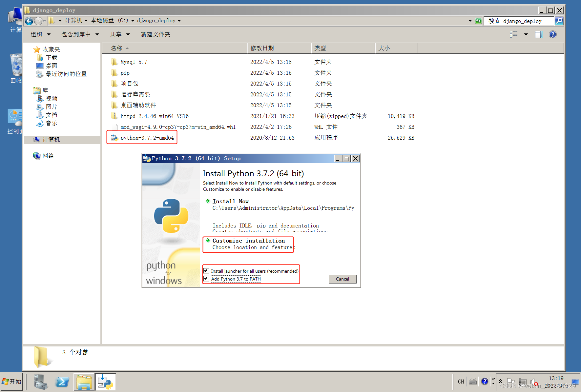This screenshot has height=392, width=581.
Task: Click the 搜索 django_deploy search field
Action: coord(519,21)
